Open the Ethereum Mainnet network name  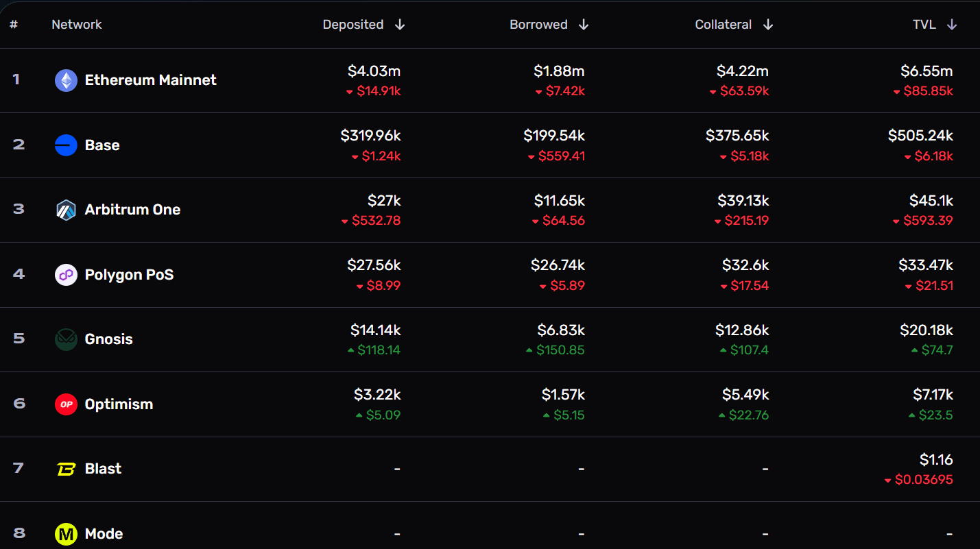pos(150,80)
